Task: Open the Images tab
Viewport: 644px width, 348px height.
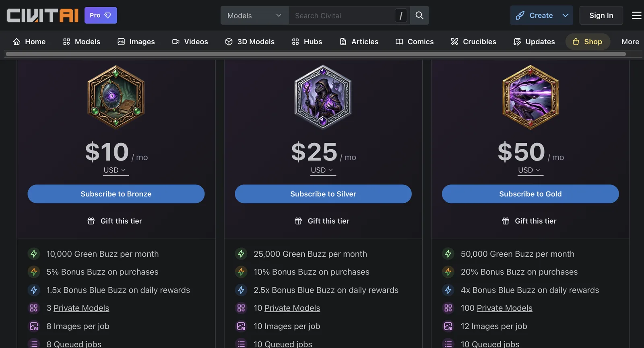Action: pos(136,41)
